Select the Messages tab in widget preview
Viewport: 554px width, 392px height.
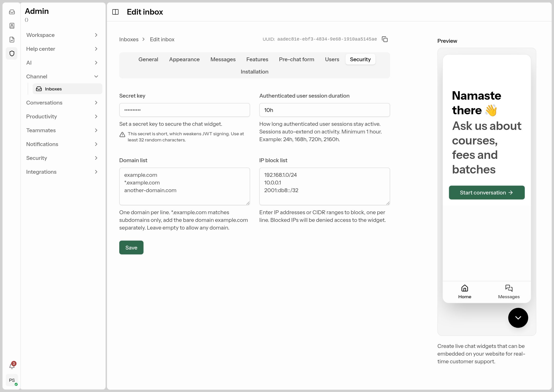(509, 292)
